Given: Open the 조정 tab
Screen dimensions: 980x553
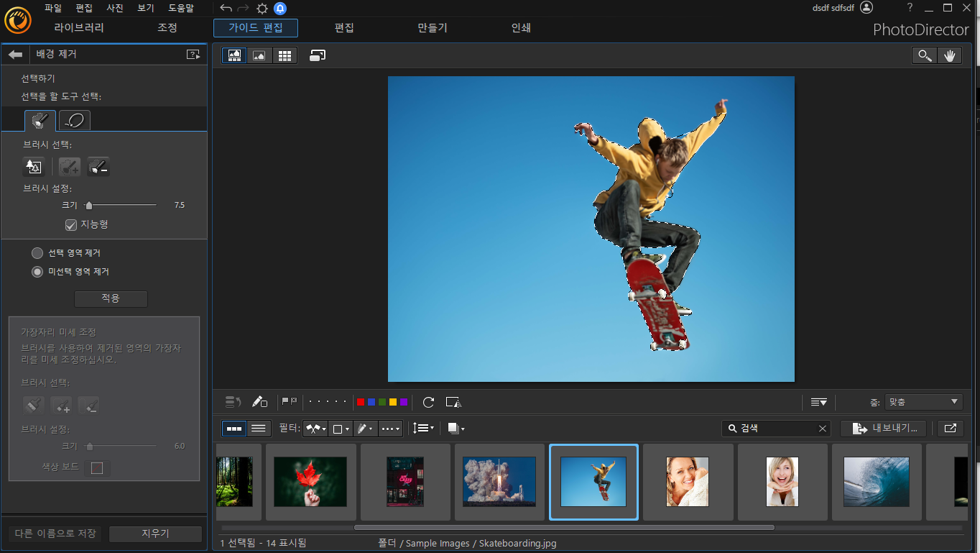Looking at the screenshot, I should point(167,28).
